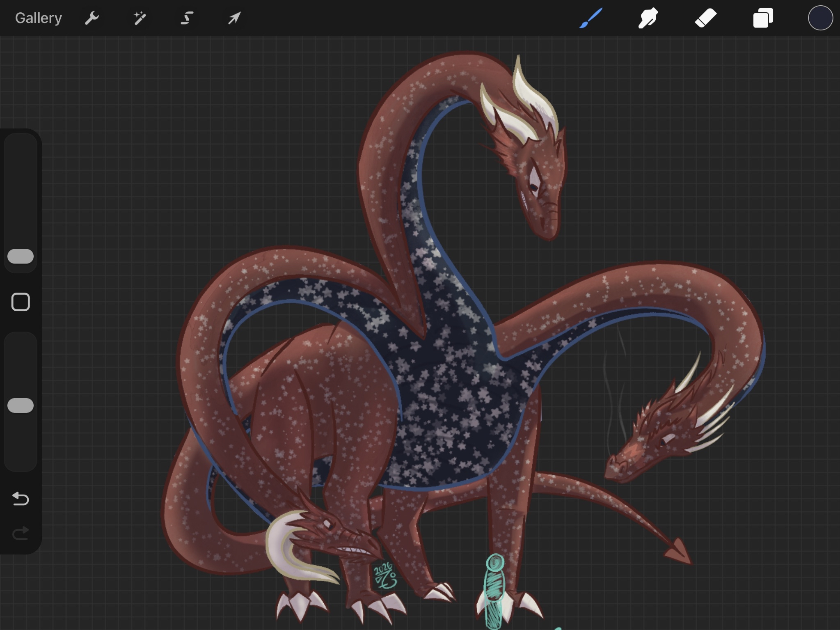This screenshot has width=840, height=630.
Task: Tap the square modify button in sidebar
Action: 21,302
